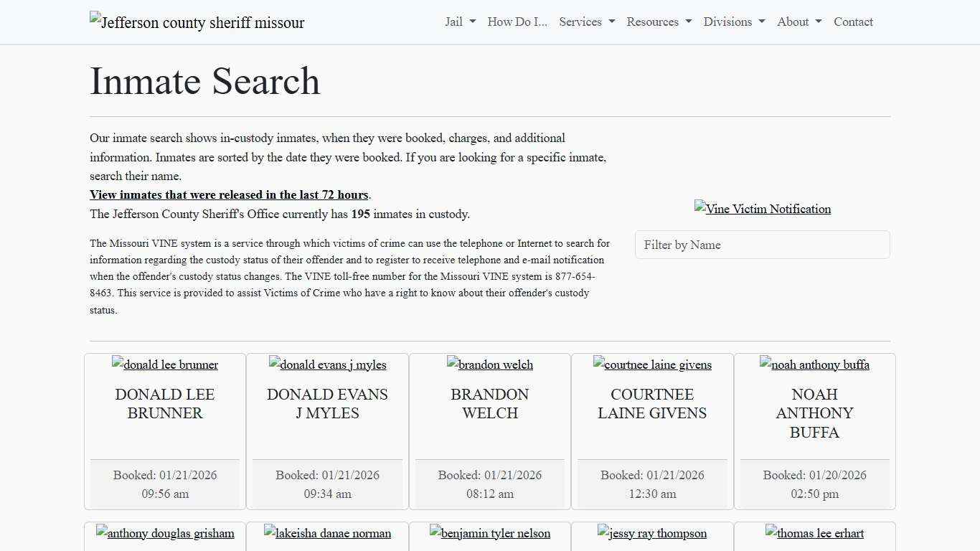Open the Vine Victim Notification link
This screenshot has height=551, width=980.
tap(762, 209)
